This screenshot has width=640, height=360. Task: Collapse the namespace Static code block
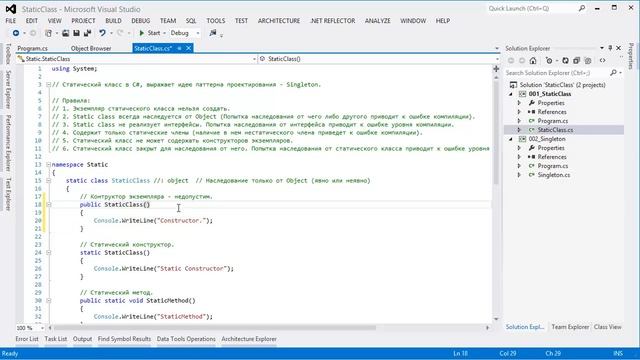pos(48,164)
